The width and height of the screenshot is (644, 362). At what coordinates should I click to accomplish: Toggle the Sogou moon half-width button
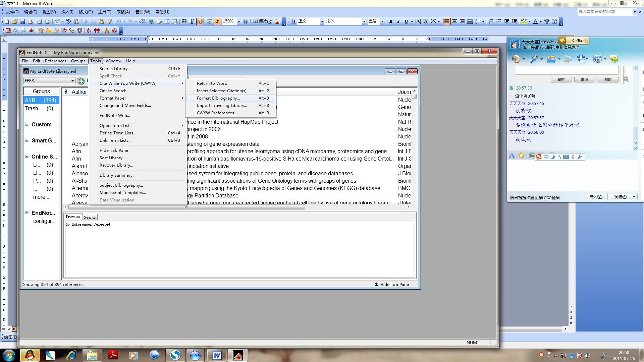pyautogui.click(x=553, y=157)
